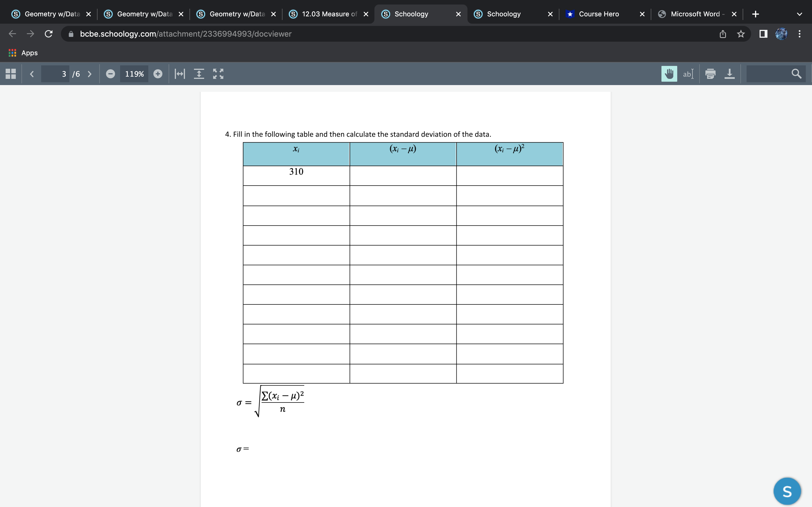Open the Apps bookmarks shortcut
Viewport: 812px width, 507px height.
23,53
